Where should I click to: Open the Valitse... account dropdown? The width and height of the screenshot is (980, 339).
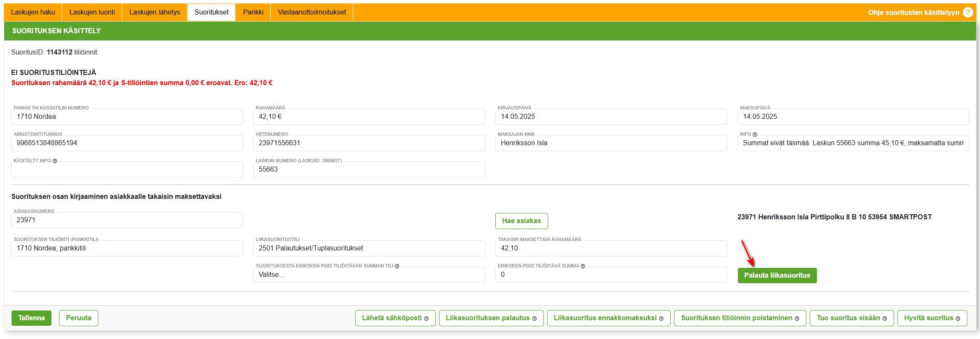coord(369,275)
